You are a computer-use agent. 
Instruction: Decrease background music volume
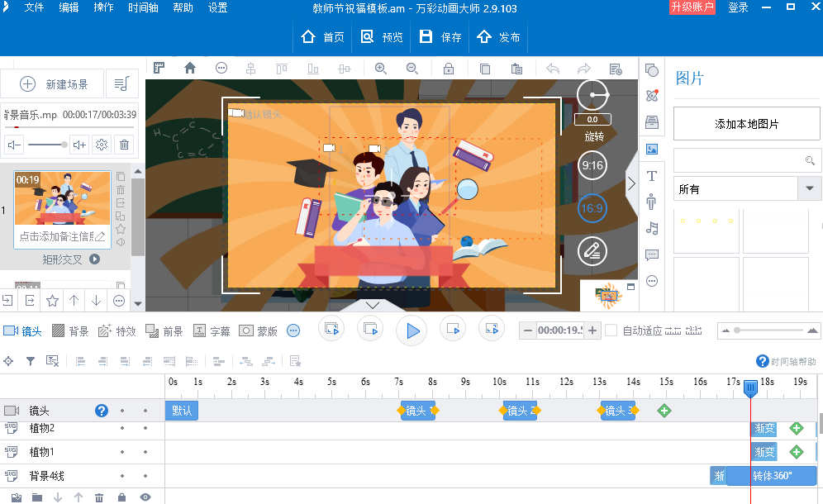15,145
